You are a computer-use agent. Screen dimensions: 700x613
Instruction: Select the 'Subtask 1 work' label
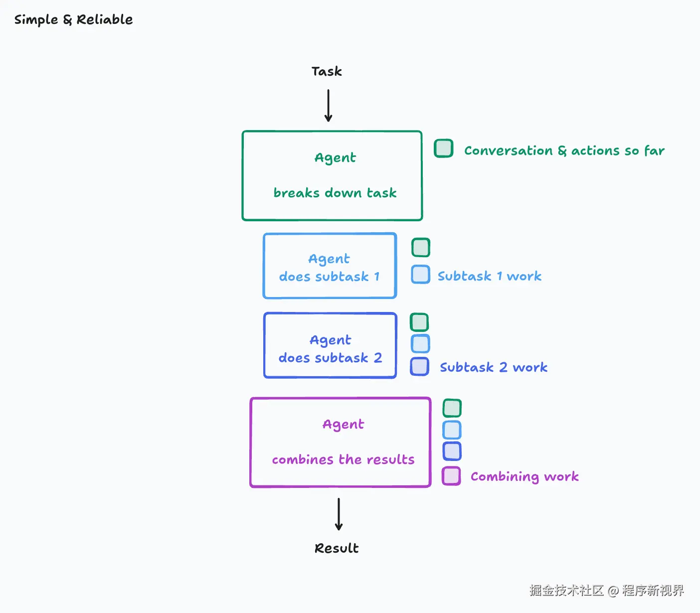489,276
